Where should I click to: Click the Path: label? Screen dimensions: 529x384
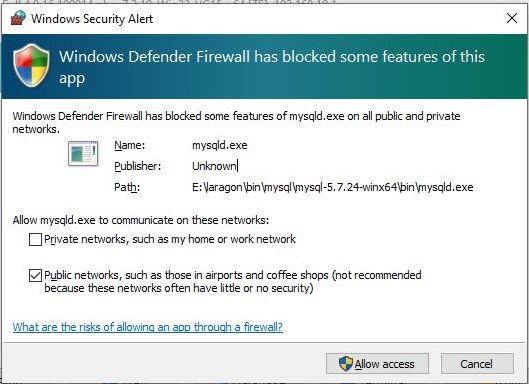pos(127,187)
